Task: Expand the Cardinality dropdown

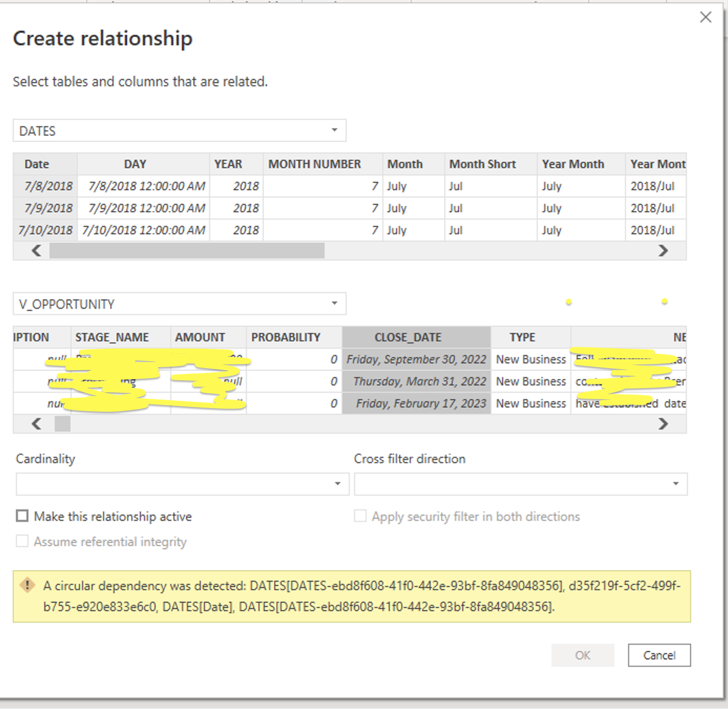Action: point(182,484)
